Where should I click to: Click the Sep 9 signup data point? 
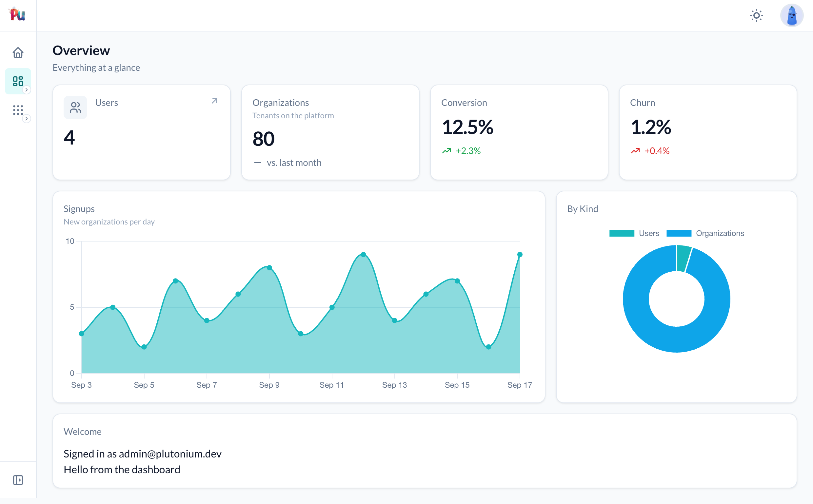[269, 268]
